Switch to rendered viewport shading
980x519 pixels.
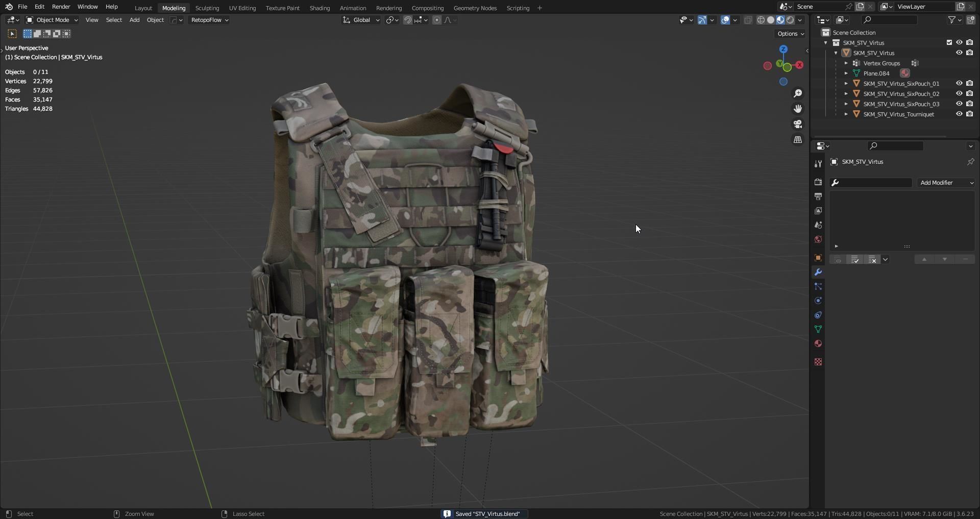coord(790,20)
